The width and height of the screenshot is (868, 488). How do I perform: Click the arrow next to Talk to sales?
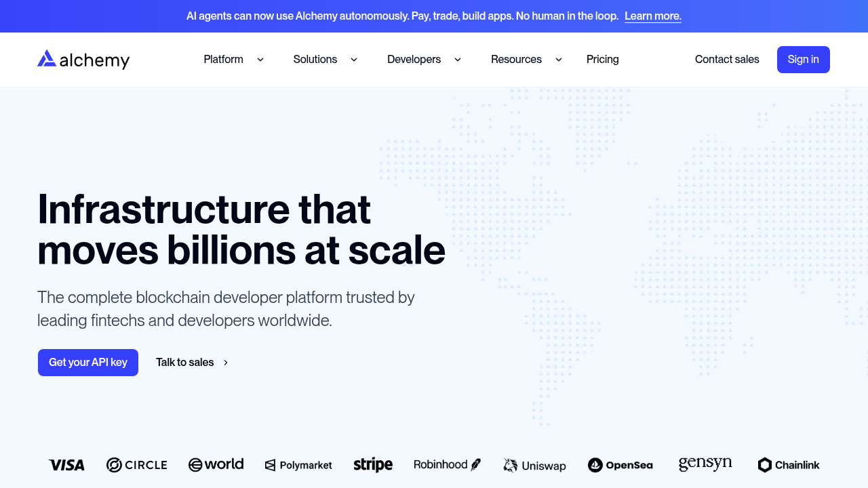pos(226,363)
